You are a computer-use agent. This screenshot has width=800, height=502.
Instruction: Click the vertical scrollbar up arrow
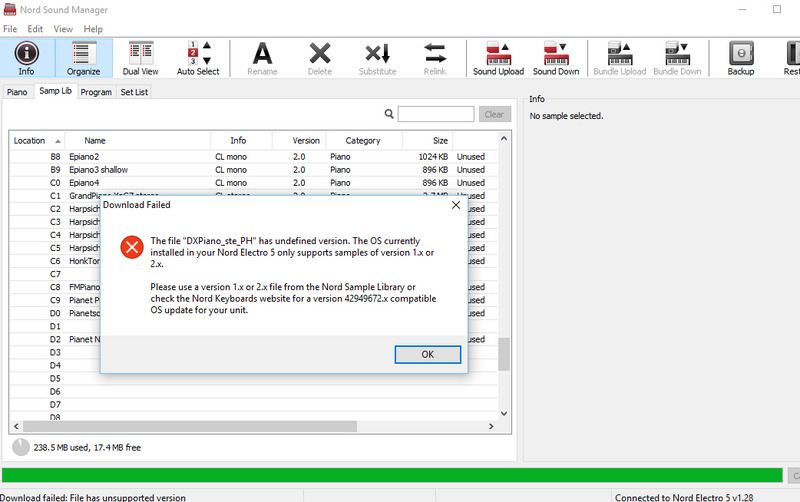[x=504, y=138]
